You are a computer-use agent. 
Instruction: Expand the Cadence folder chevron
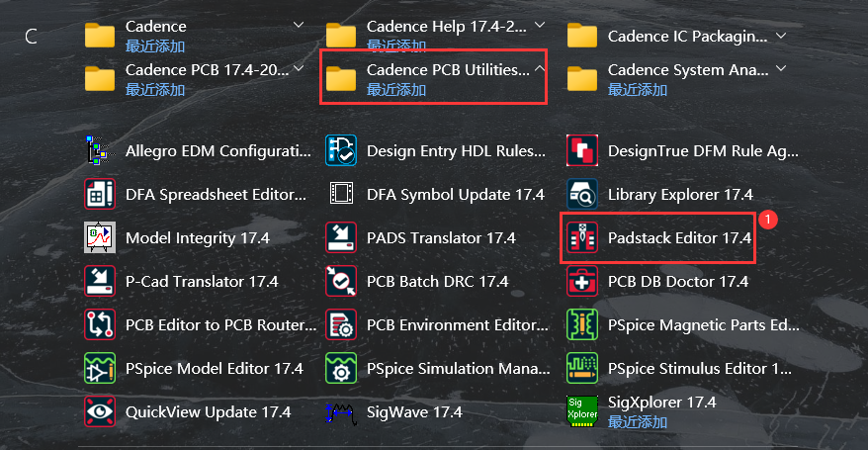coord(299,25)
